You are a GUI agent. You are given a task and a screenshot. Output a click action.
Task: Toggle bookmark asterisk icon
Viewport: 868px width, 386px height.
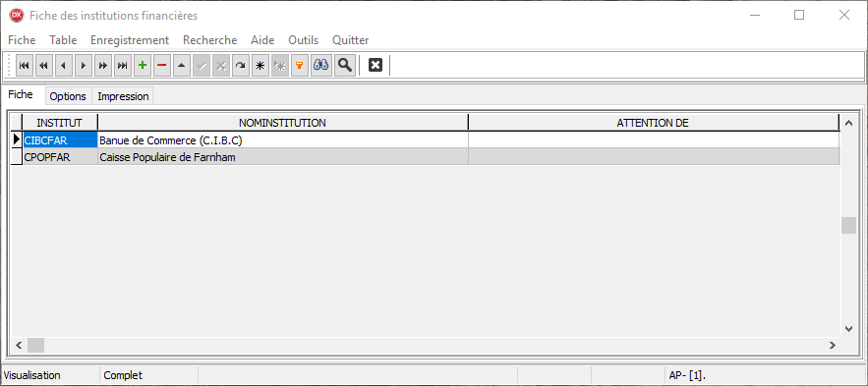tap(260, 66)
